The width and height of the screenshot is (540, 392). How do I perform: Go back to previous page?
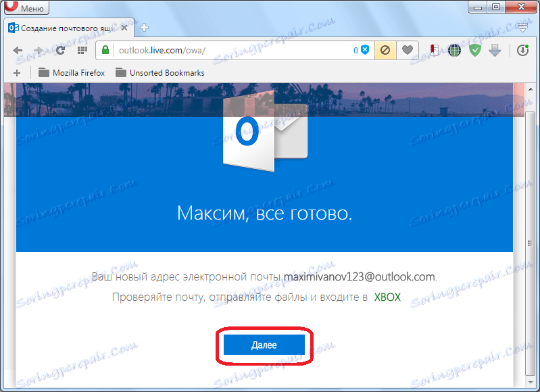pos(18,51)
